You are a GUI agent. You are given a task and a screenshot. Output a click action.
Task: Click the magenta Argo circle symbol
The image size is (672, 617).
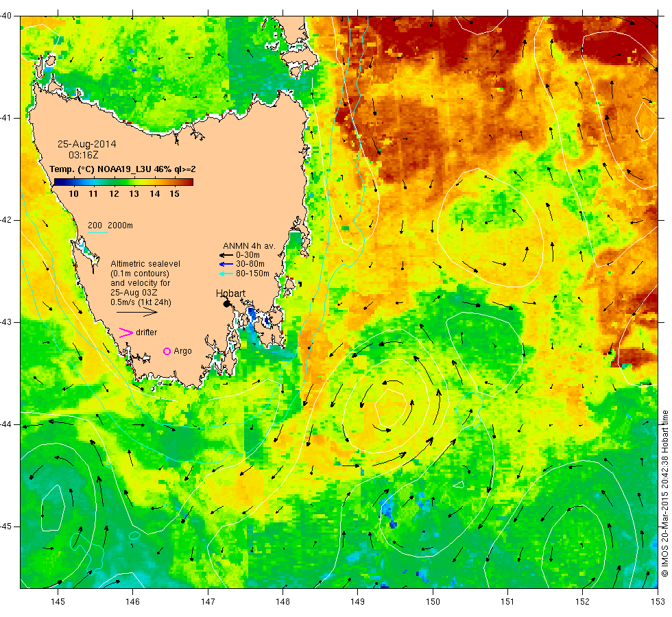pyautogui.click(x=167, y=351)
